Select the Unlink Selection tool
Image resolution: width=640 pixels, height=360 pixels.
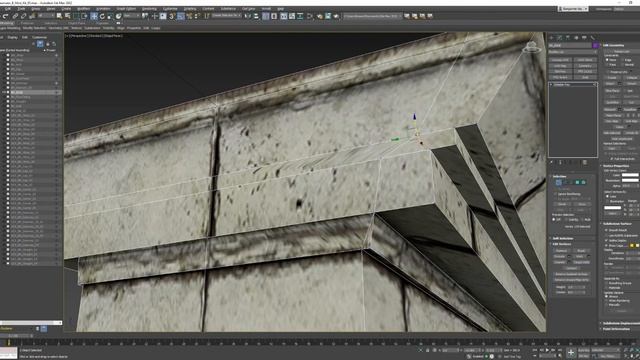tap(24, 16)
